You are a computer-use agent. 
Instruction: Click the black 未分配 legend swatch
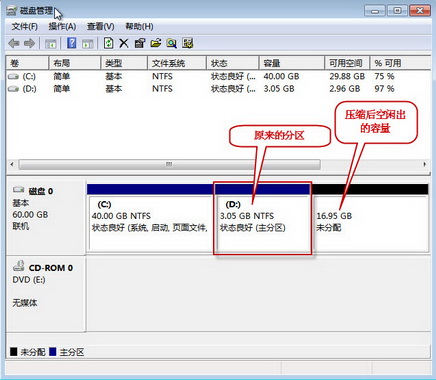(x=14, y=352)
